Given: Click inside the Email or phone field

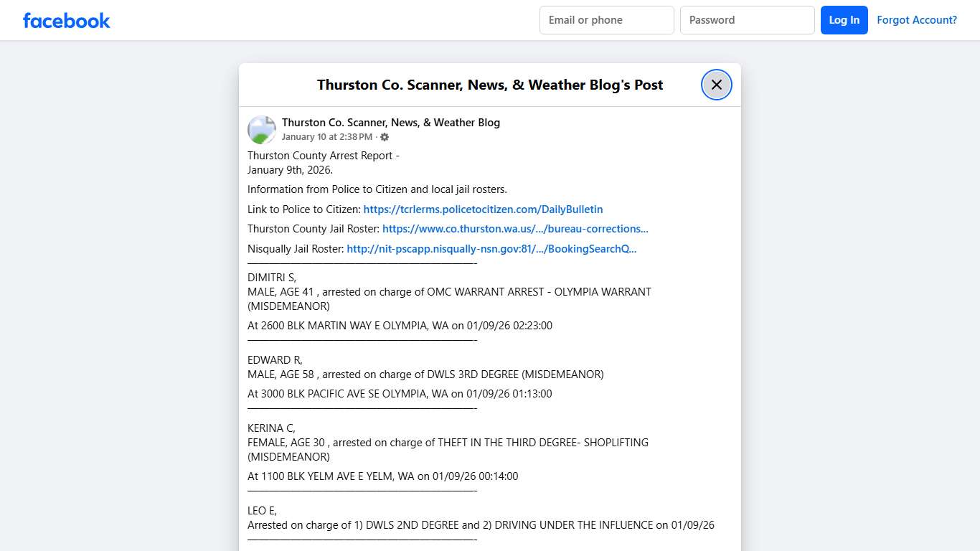Looking at the screenshot, I should (606, 20).
